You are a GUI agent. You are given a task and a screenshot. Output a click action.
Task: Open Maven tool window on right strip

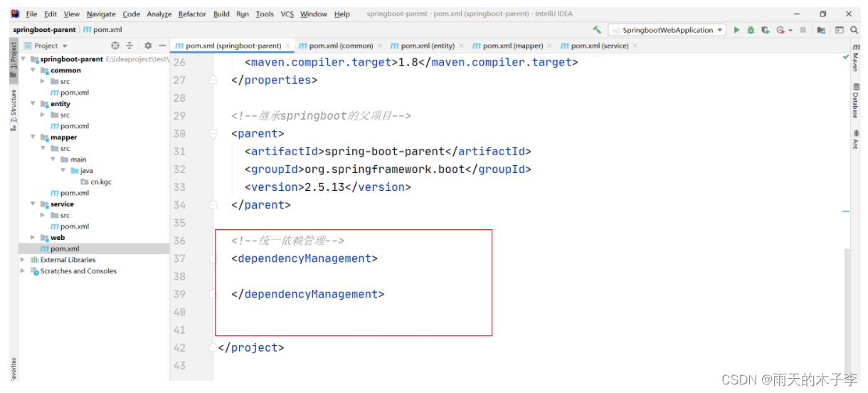(x=856, y=59)
